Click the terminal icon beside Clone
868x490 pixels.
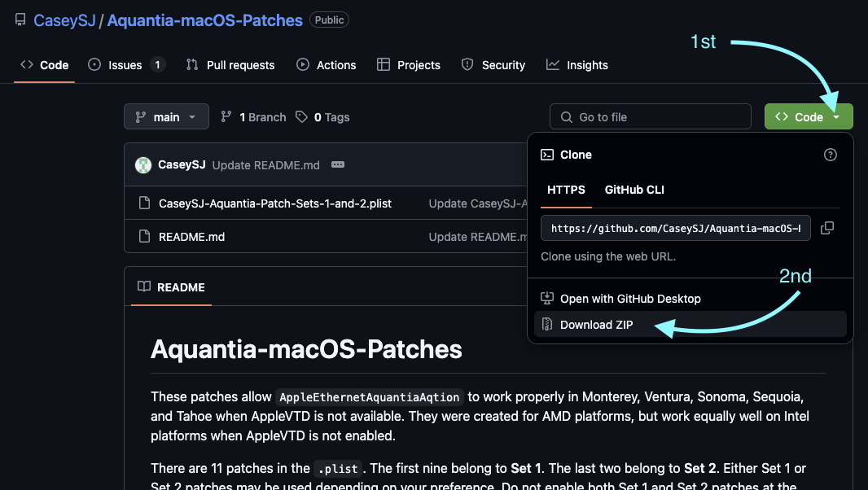point(547,155)
